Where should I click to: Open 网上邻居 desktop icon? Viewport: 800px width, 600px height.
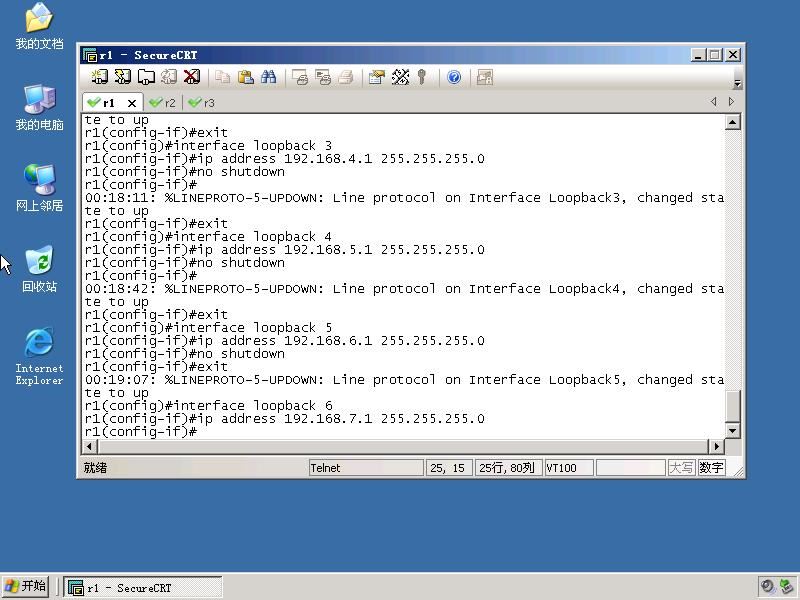coord(39,188)
